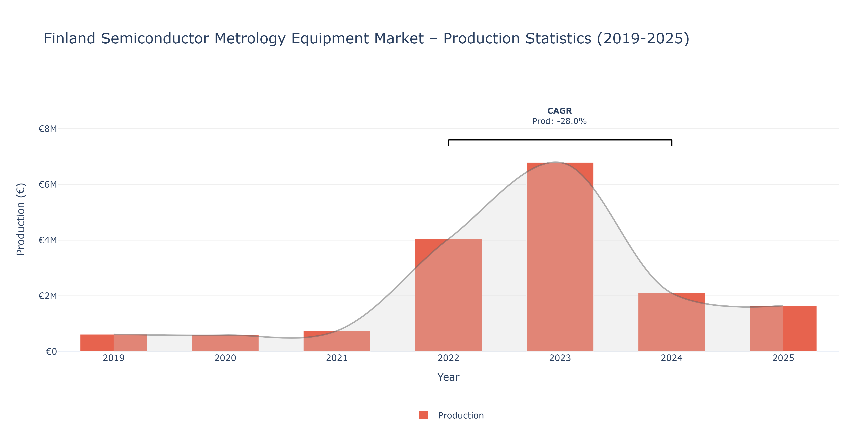Select the 2022 production bar
This screenshot has height=434, width=868.
point(448,295)
